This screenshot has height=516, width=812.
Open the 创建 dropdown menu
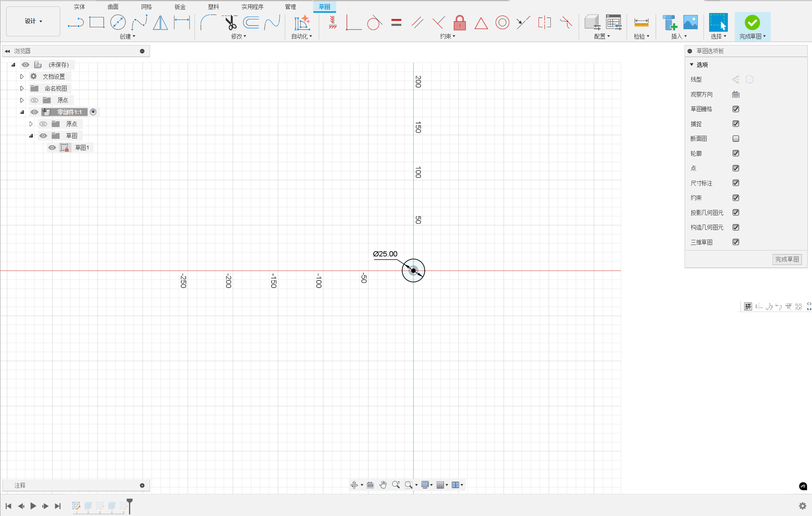coord(127,36)
